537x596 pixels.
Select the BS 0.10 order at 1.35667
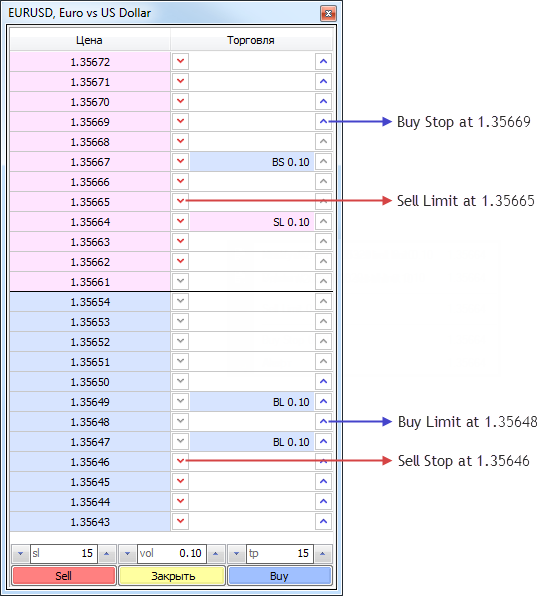coord(252,162)
